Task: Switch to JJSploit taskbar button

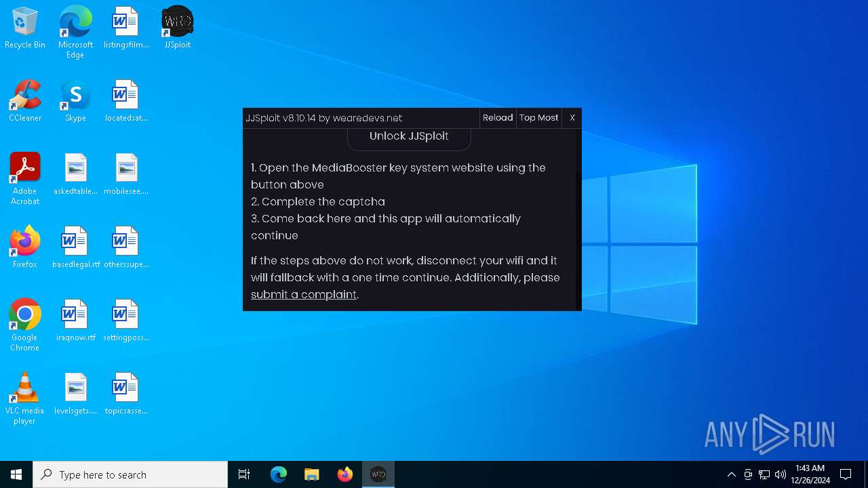Action: 378,474
